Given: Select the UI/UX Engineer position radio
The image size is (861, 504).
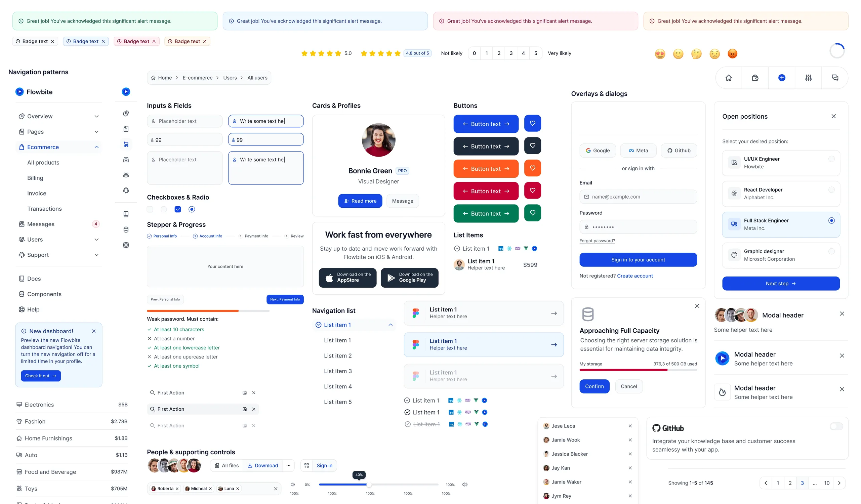Looking at the screenshot, I should [x=832, y=159].
